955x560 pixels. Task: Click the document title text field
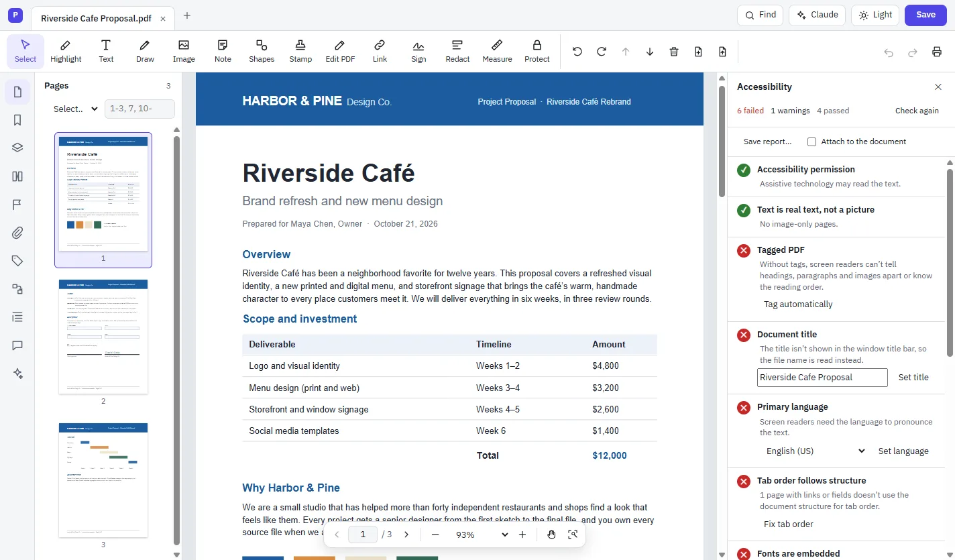pos(822,377)
